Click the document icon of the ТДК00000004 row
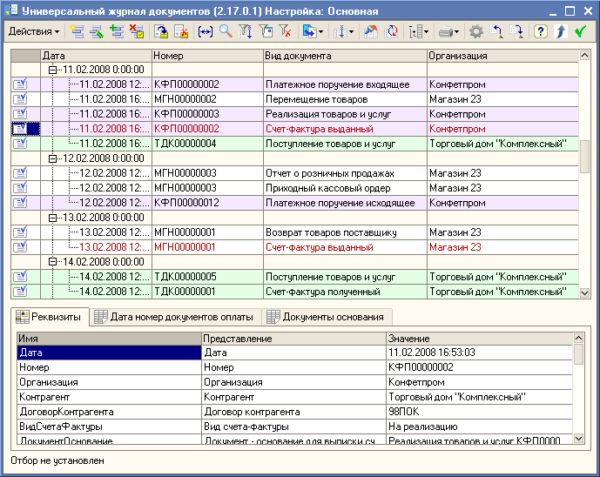600x477 pixels. 20,143
